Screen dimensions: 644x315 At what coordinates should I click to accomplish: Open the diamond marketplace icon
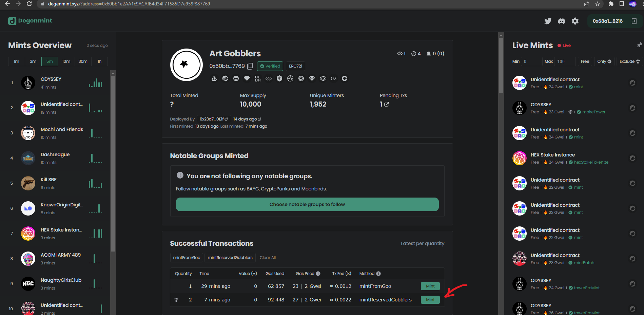247,78
